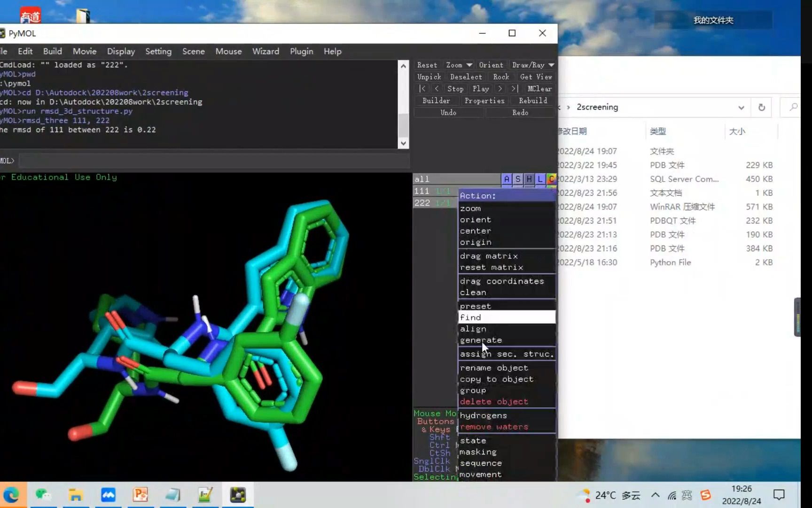Open the Display menu
The height and width of the screenshot is (508, 812).
pyautogui.click(x=121, y=51)
